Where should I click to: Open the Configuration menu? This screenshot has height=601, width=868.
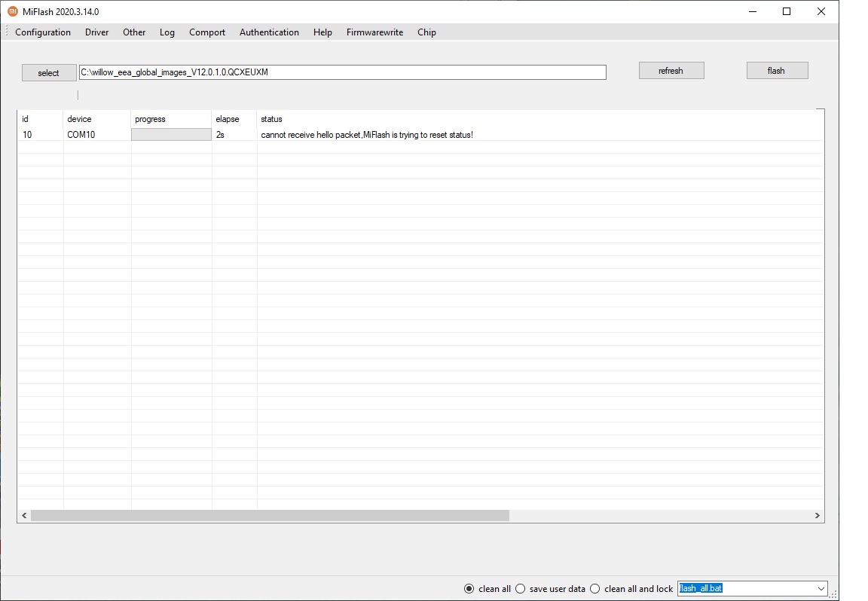(x=43, y=32)
